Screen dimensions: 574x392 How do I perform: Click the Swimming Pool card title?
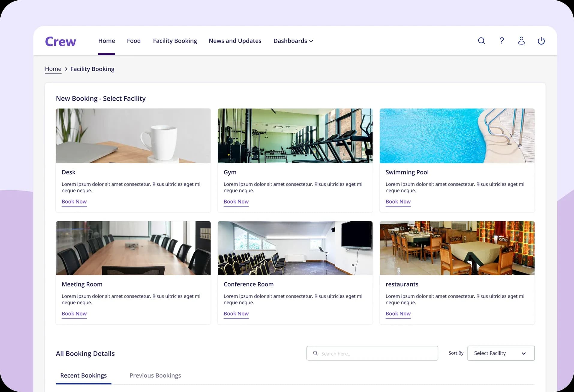pos(407,172)
